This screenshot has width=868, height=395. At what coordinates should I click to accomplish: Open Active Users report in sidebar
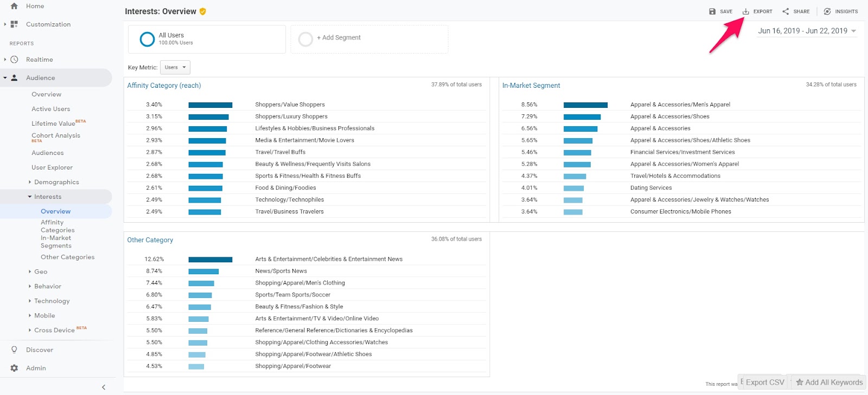tap(50, 109)
